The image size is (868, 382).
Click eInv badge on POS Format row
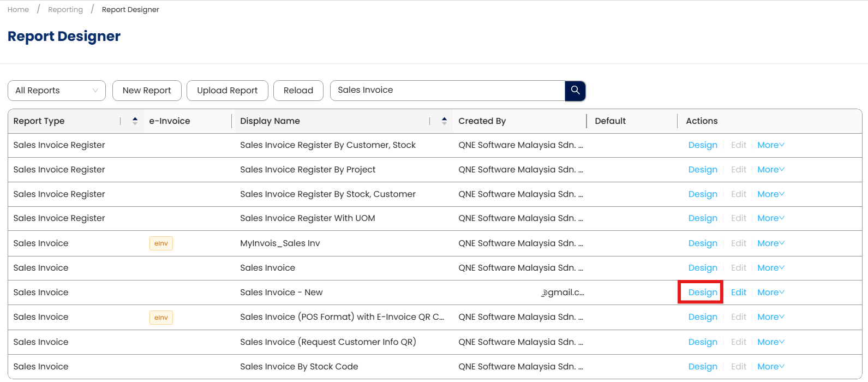[161, 318]
